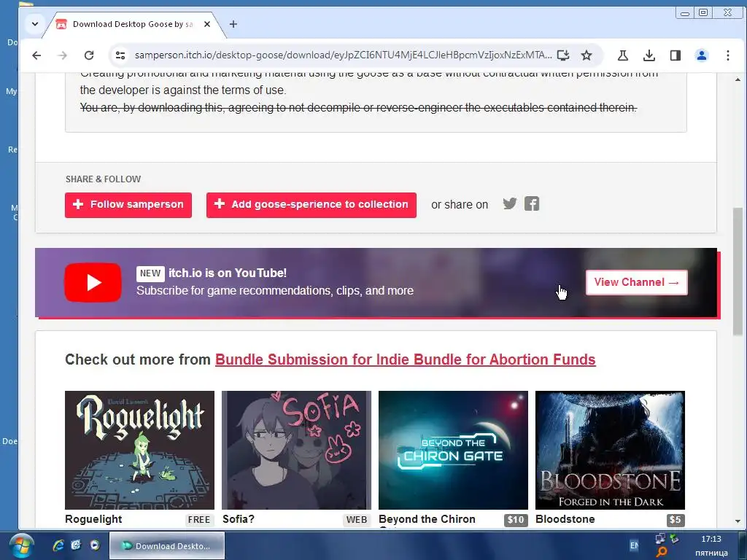Click the scrollbar up arrow
747x560 pixels.
pos(738,79)
